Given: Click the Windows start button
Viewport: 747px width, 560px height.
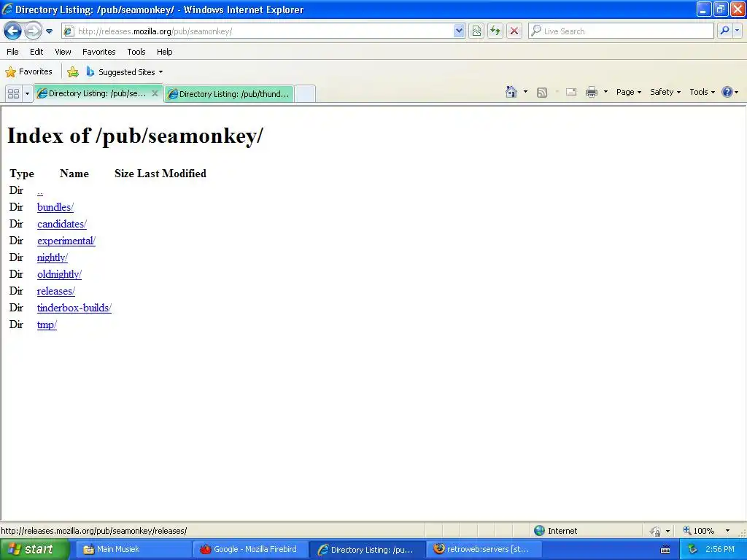Looking at the screenshot, I should 34,550.
